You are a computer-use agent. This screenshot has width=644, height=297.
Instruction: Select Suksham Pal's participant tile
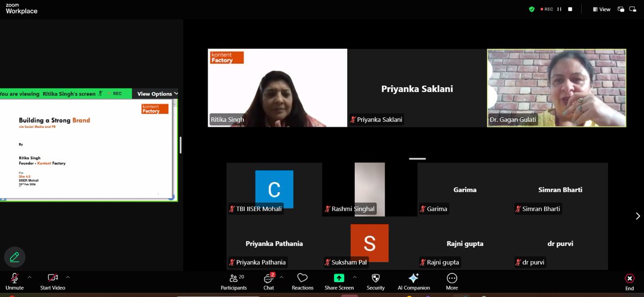pos(370,243)
